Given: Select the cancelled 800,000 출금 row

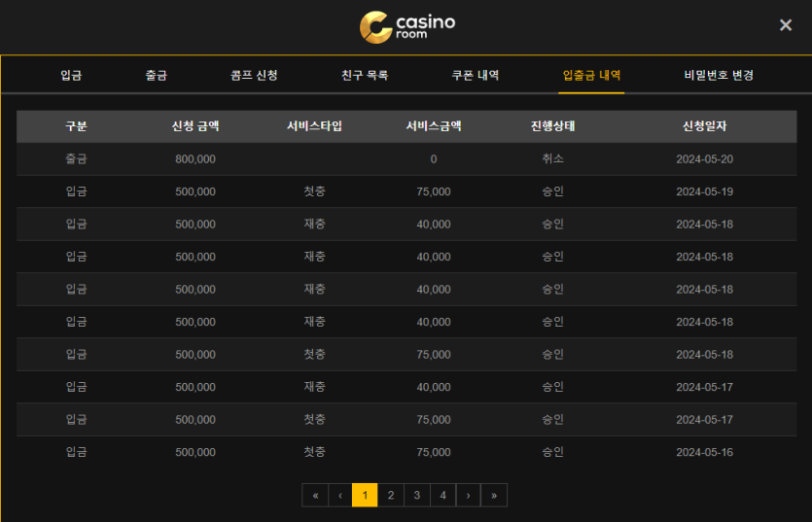Looking at the screenshot, I should (406, 159).
